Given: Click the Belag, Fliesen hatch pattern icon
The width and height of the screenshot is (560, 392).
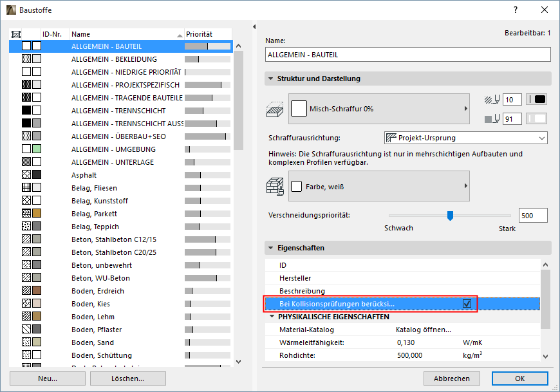Looking at the screenshot, I should [x=26, y=187].
